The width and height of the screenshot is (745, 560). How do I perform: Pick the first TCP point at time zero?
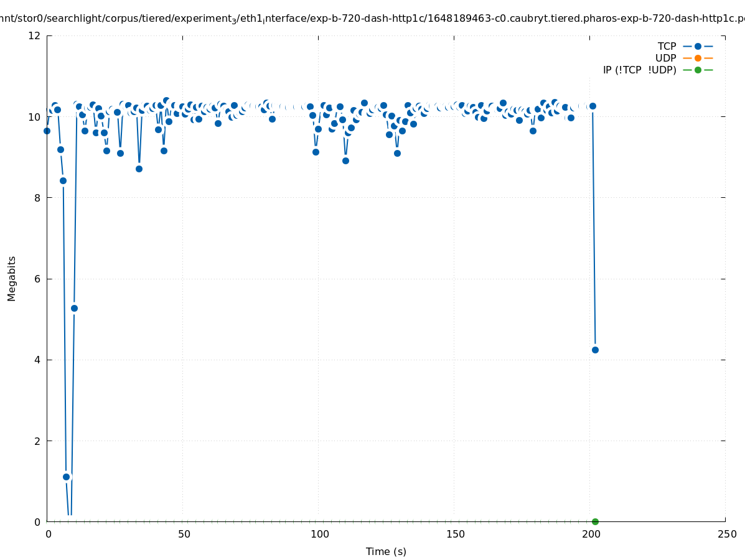[47, 131]
